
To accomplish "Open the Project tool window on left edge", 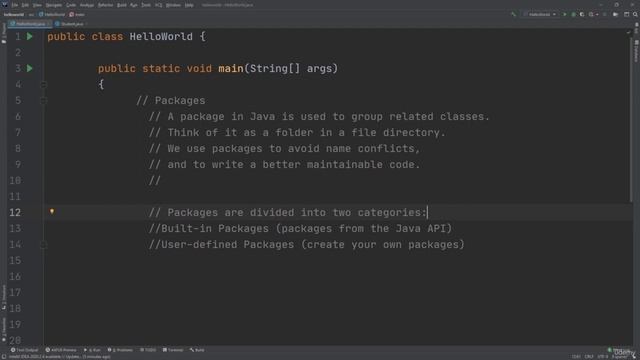I will click(4, 33).
